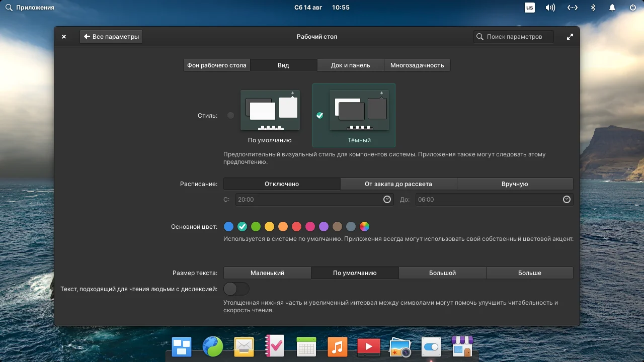
Task: Open AppCenter from the dock
Action: click(462, 346)
